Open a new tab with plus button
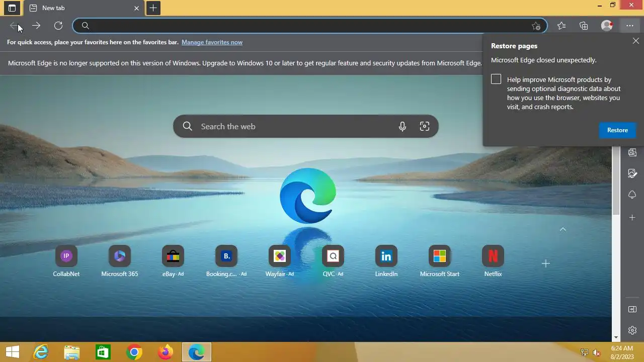This screenshot has width=644, height=362. point(153,8)
